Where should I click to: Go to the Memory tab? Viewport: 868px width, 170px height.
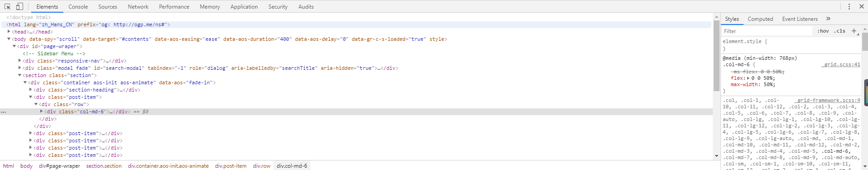click(210, 6)
